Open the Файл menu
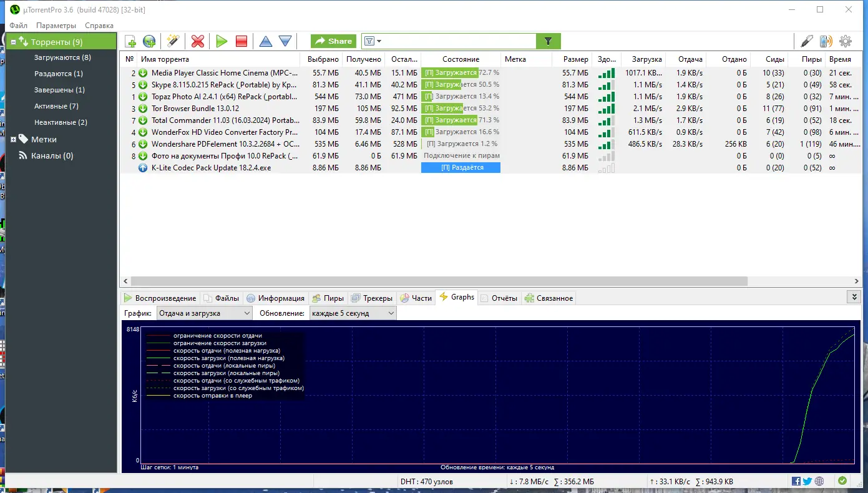This screenshot has width=868, height=493. (18, 26)
